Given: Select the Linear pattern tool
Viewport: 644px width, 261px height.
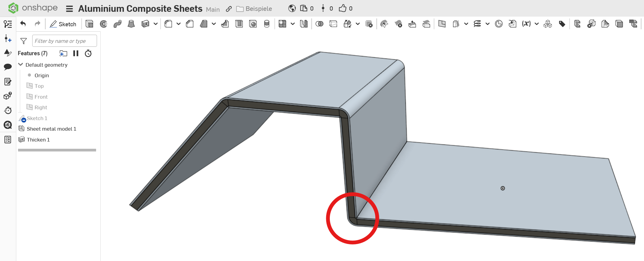Looking at the screenshot, I should click(283, 24).
